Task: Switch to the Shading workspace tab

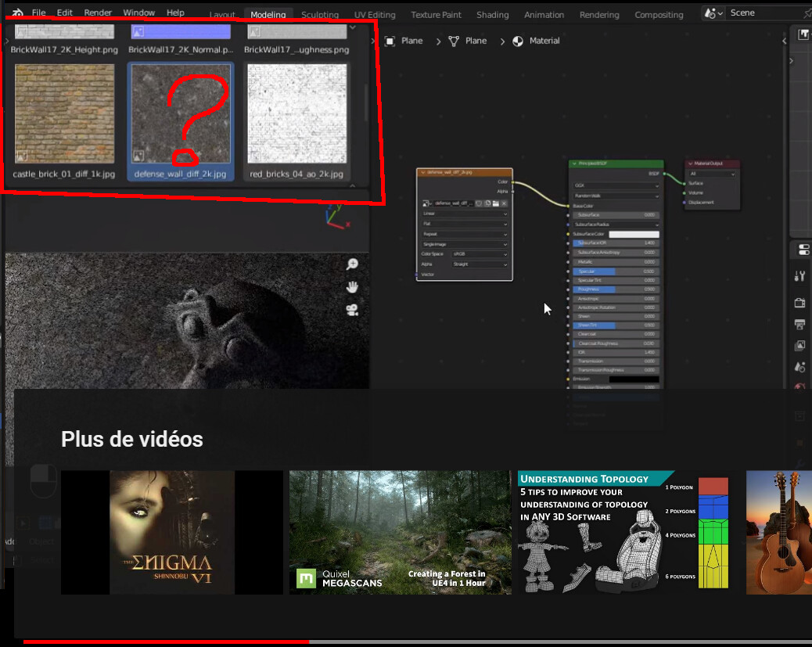Action: tap(493, 15)
